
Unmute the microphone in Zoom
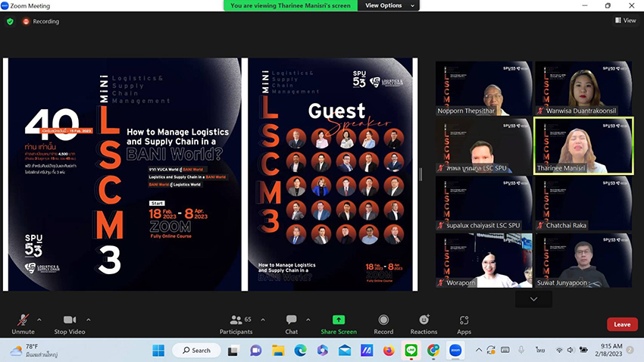[23, 324]
